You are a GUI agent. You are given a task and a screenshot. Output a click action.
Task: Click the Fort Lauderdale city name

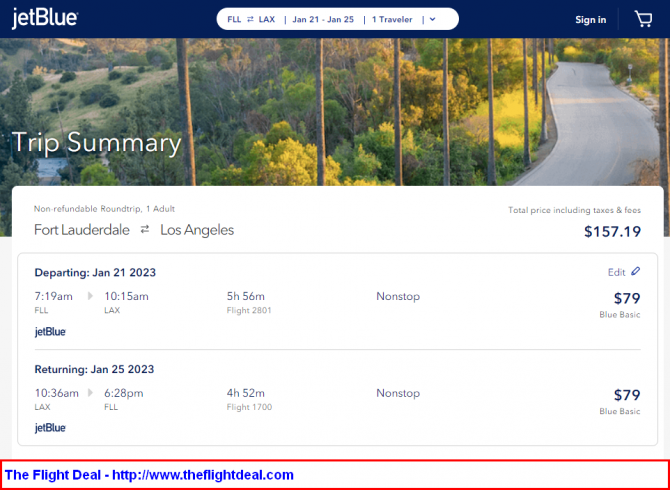point(82,230)
